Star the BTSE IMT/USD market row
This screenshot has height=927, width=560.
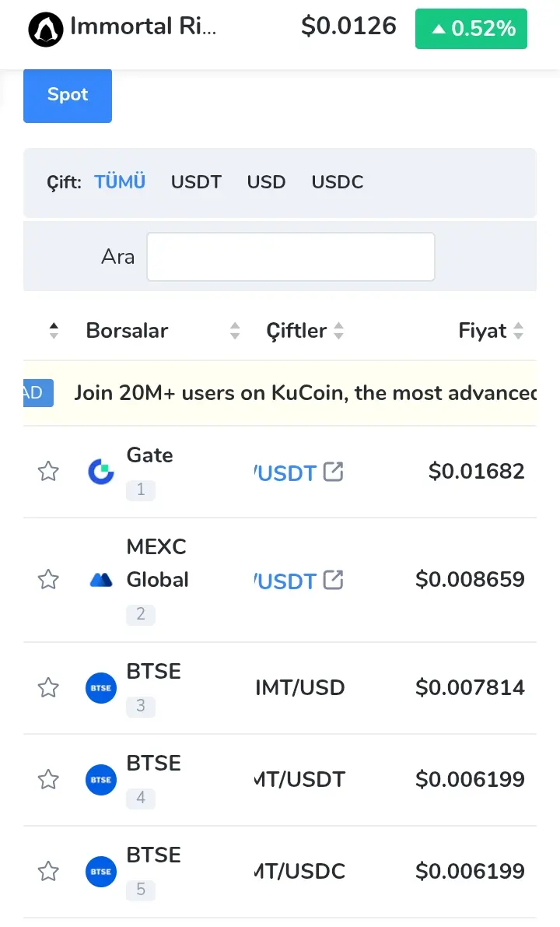point(48,687)
